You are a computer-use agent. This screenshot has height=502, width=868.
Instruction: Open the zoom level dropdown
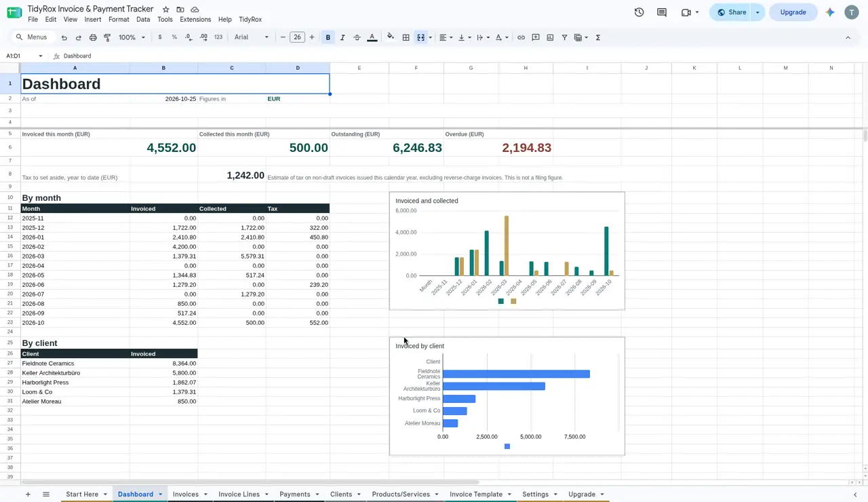132,37
